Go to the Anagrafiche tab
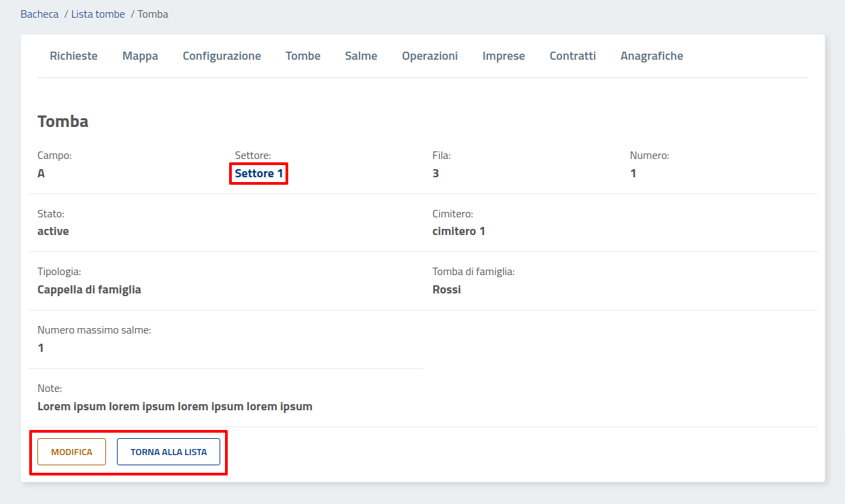Image resolution: width=845 pixels, height=504 pixels. [651, 56]
